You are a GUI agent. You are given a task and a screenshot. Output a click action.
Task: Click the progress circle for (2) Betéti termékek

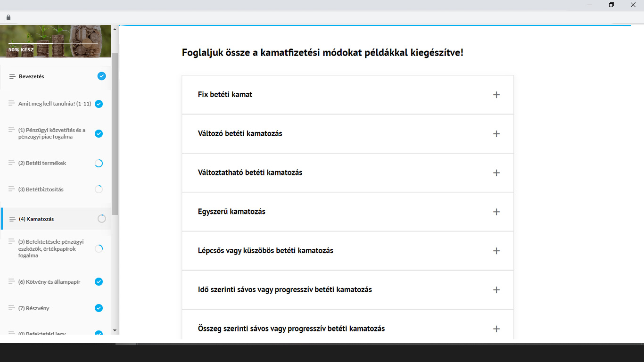point(99,164)
